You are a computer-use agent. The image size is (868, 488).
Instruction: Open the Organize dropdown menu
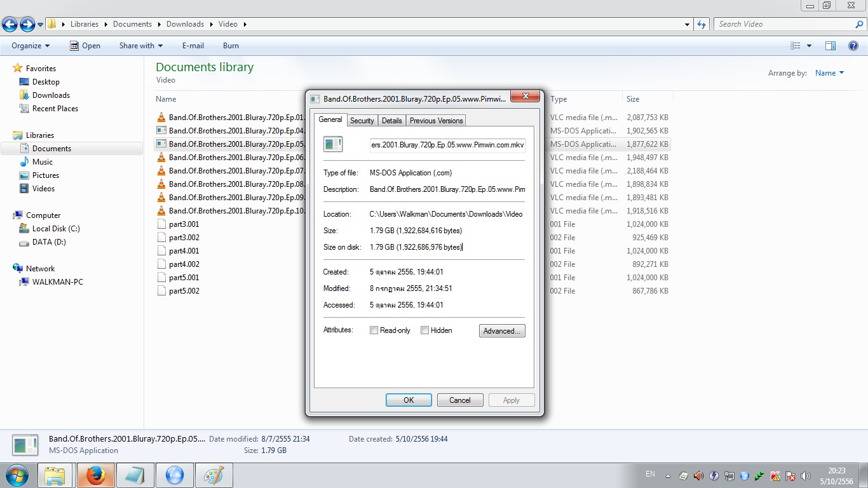31,46
